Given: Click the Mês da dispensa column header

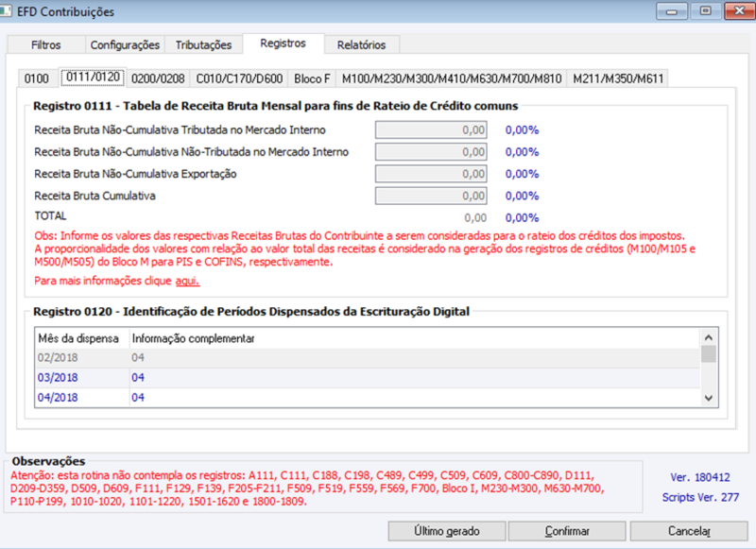Looking at the screenshot, I should point(81,338).
